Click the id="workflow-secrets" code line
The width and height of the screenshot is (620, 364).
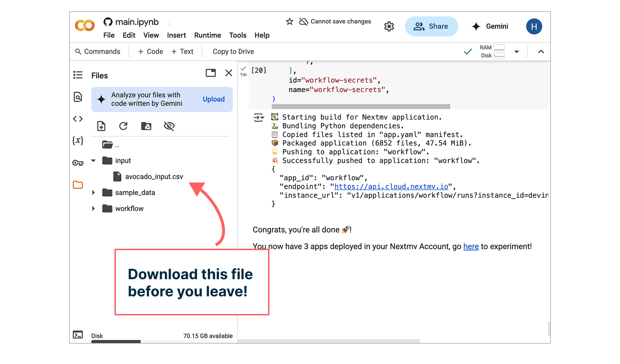click(x=335, y=81)
